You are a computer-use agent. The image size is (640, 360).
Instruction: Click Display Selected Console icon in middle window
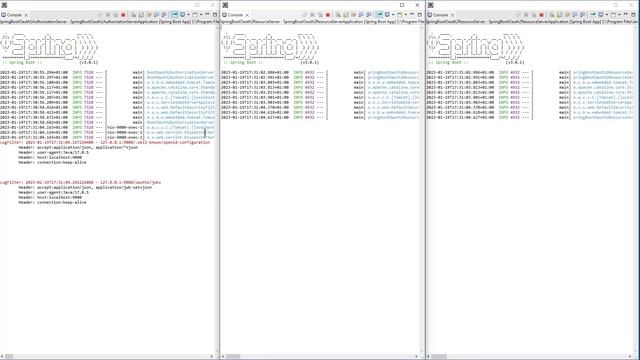pyautogui.click(x=387, y=15)
